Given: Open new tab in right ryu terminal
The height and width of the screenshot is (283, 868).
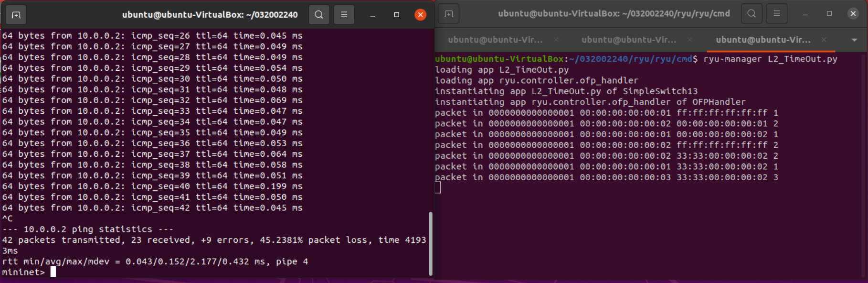Looking at the screenshot, I should coord(449,14).
